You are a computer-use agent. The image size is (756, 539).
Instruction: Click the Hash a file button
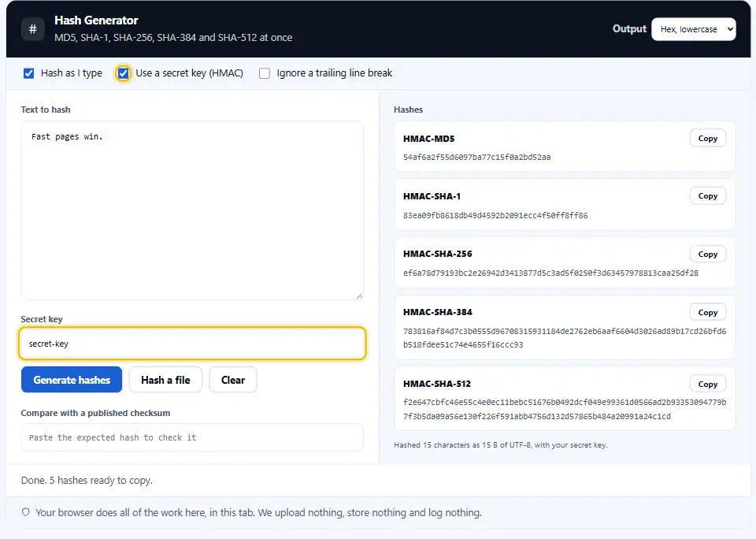(x=165, y=380)
